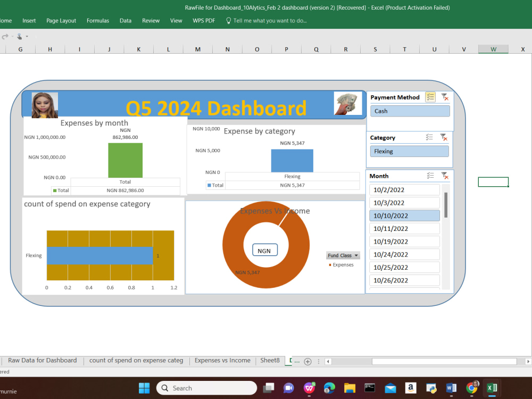Select 10/2/2022 in Month slicer

pyautogui.click(x=404, y=190)
